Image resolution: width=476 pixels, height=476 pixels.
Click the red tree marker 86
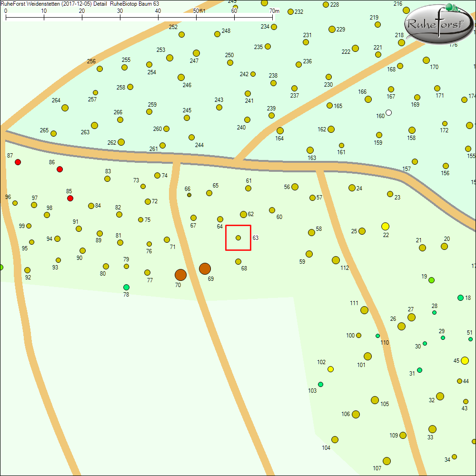click(59, 169)
